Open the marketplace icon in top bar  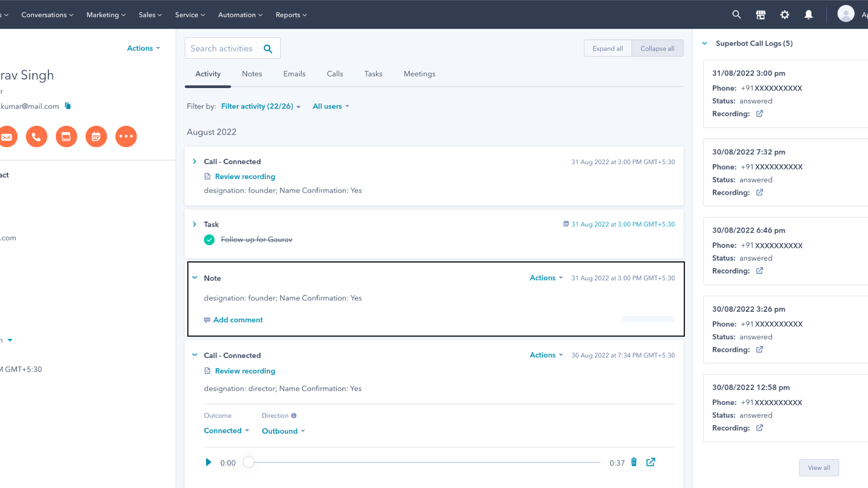761,15
